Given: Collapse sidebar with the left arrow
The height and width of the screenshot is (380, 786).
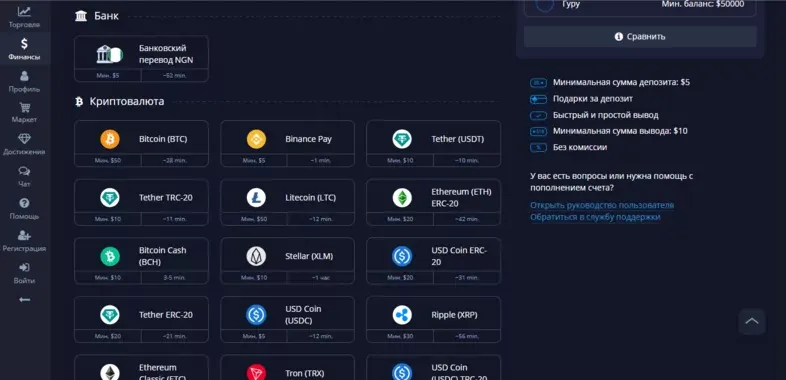Looking at the screenshot, I should [x=24, y=300].
